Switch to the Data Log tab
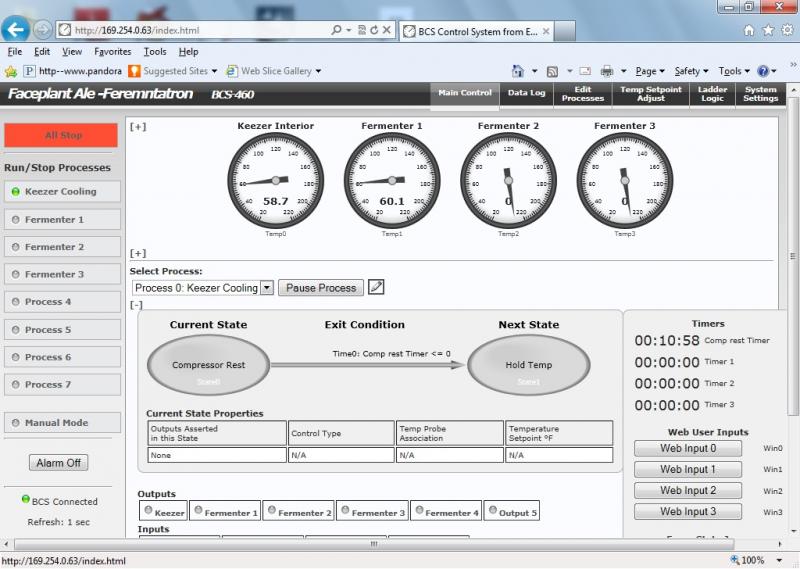This screenshot has height=569, width=800. [x=527, y=93]
